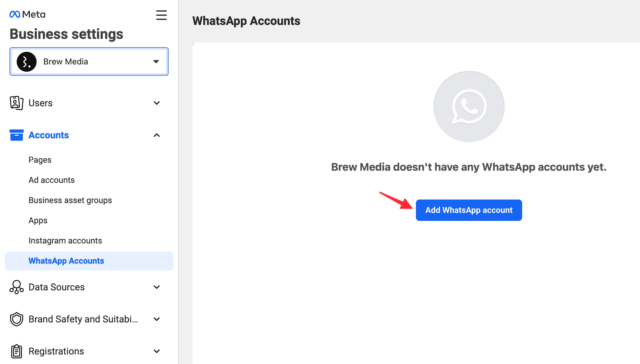640x364 pixels.
Task: Collapse the Accounts section chevron
Action: click(x=157, y=135)
